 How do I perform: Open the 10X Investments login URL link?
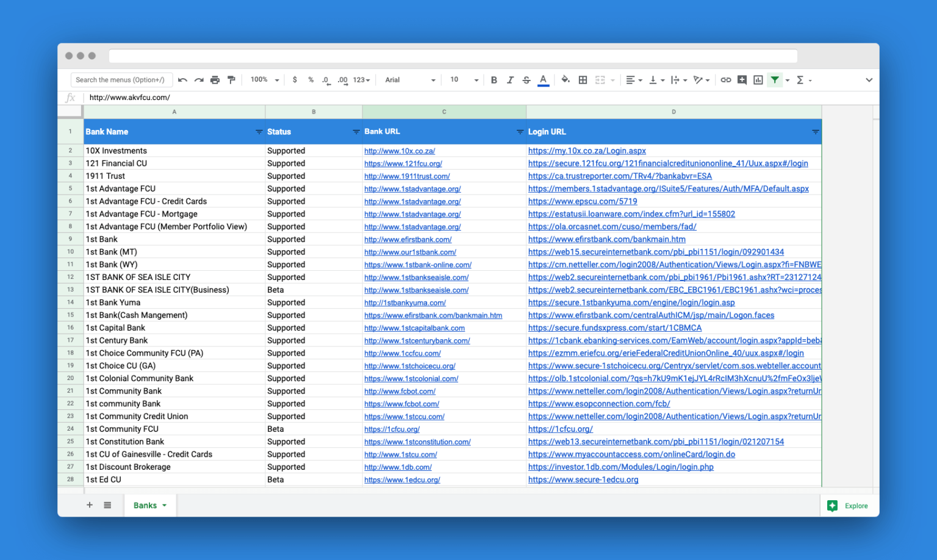[586, 151]
